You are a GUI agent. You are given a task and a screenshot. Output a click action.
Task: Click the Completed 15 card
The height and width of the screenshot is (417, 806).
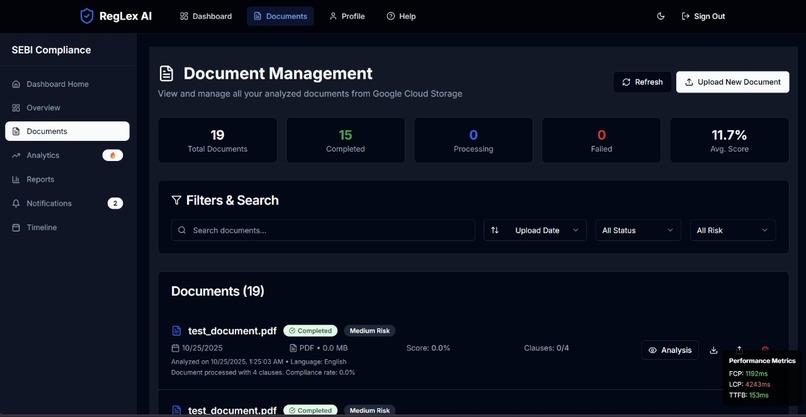click(345, 140)
